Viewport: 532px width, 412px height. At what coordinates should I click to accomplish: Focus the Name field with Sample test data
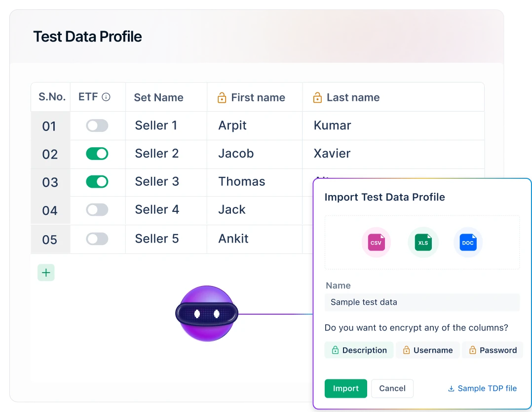coord(422,302)
